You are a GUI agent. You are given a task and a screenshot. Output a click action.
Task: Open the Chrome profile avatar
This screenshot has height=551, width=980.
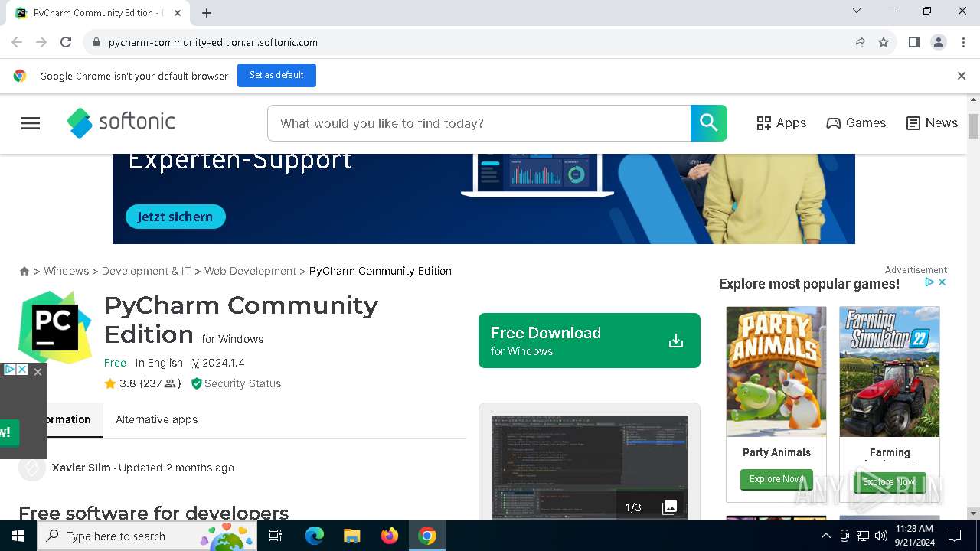pyautogui.click(x=939, y=42)
